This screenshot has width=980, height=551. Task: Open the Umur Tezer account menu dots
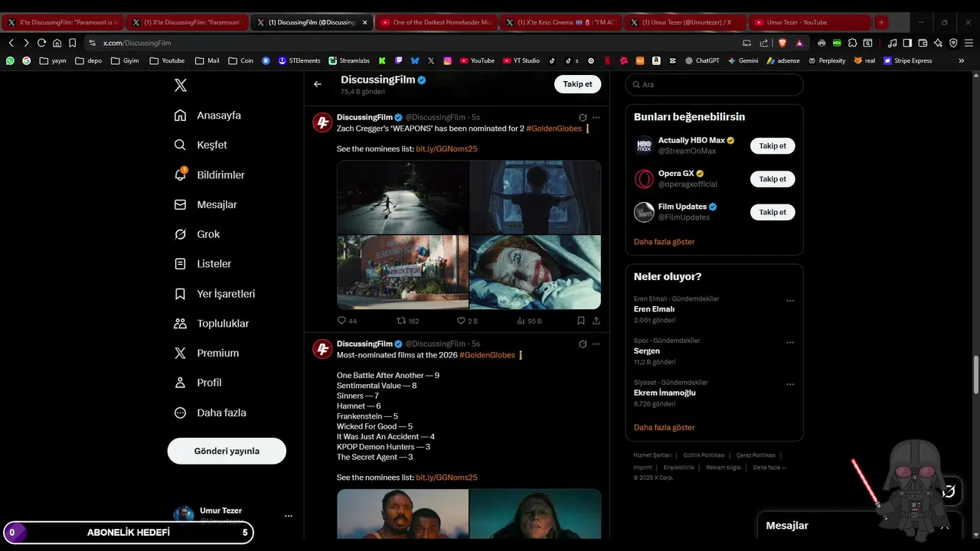click(289, 516)
